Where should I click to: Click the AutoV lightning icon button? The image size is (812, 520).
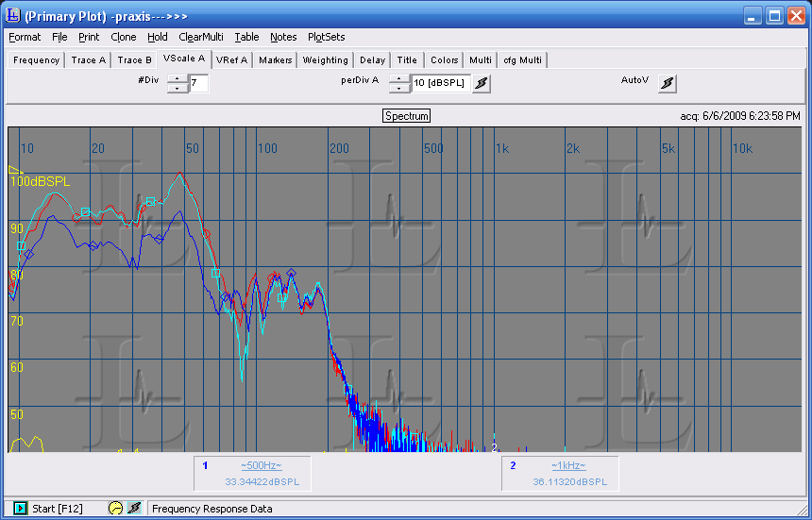click(668, 83)
